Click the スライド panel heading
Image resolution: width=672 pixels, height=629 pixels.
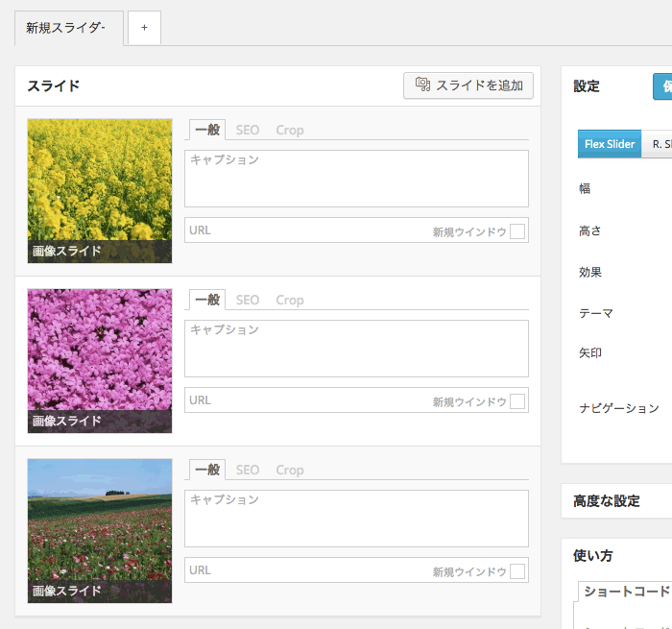pos(54,85)
